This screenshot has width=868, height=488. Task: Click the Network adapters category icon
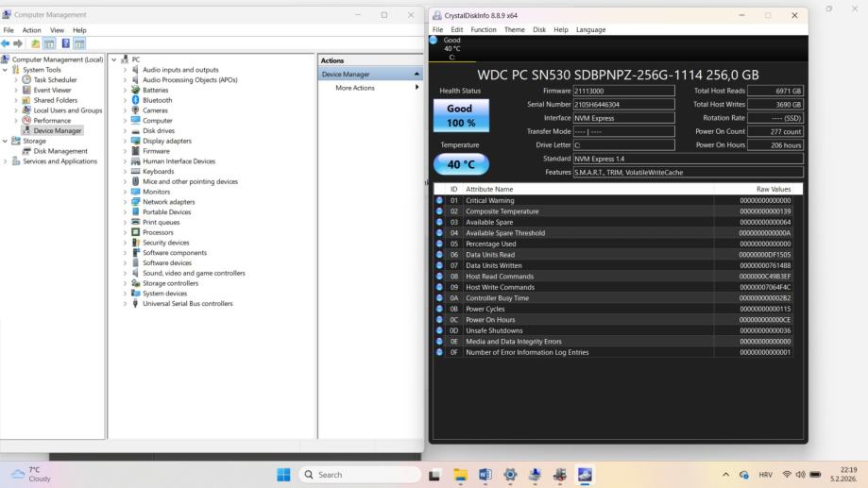[x=136, y=201]
